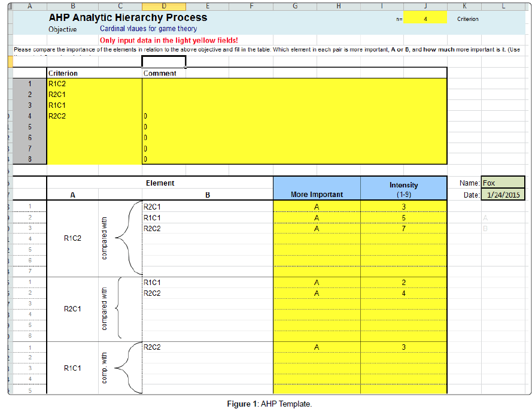Select criterion 4 cell R2C2 in list

point(94,116)
